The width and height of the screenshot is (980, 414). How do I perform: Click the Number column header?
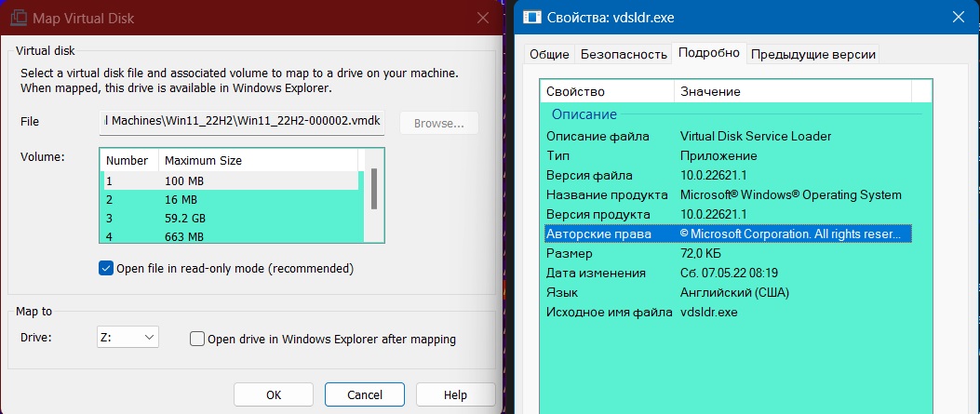[129, 160]
